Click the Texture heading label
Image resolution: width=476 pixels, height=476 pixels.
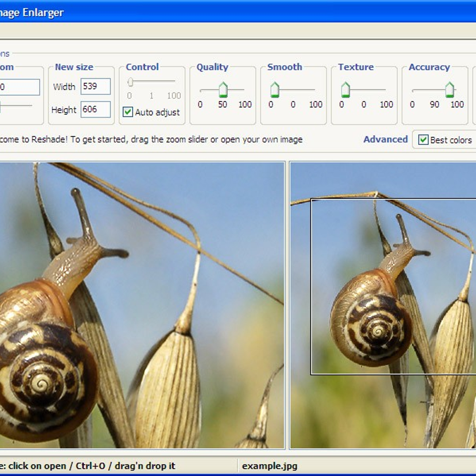point(355,67)
